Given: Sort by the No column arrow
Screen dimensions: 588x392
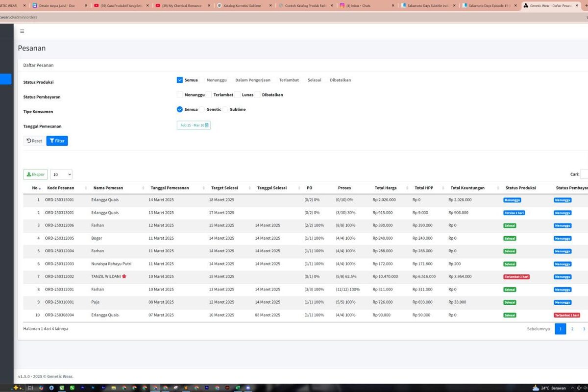Looking at the screenshot, I should point(40,188).
